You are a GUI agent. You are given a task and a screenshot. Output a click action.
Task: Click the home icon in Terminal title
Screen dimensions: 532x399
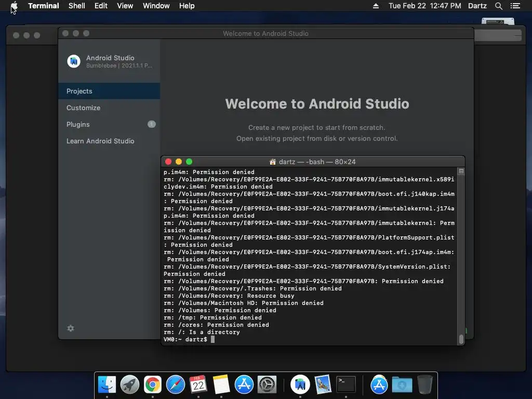click(272, 162)
